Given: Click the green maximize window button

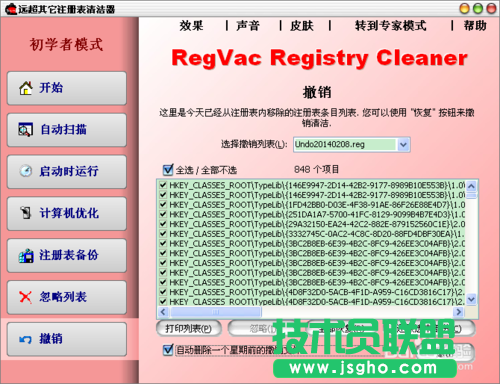Looking at the screenshot, I should [478, 8].
